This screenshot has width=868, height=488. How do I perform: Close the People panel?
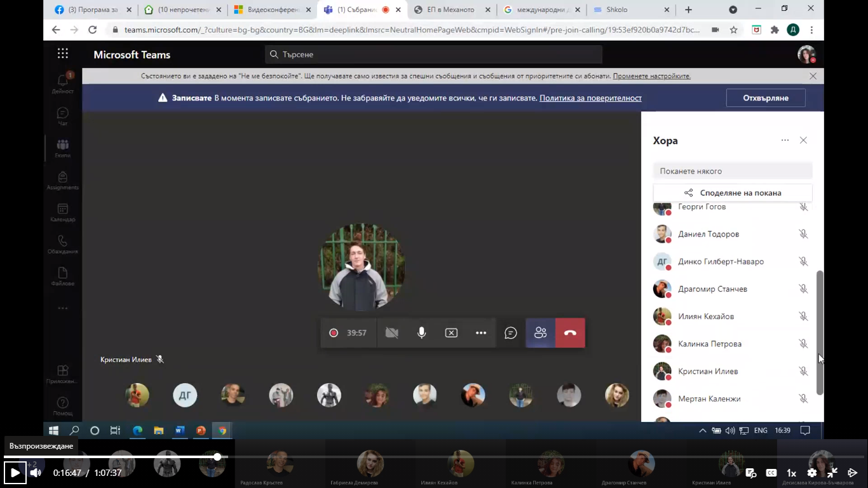click(x=803, y=140)
